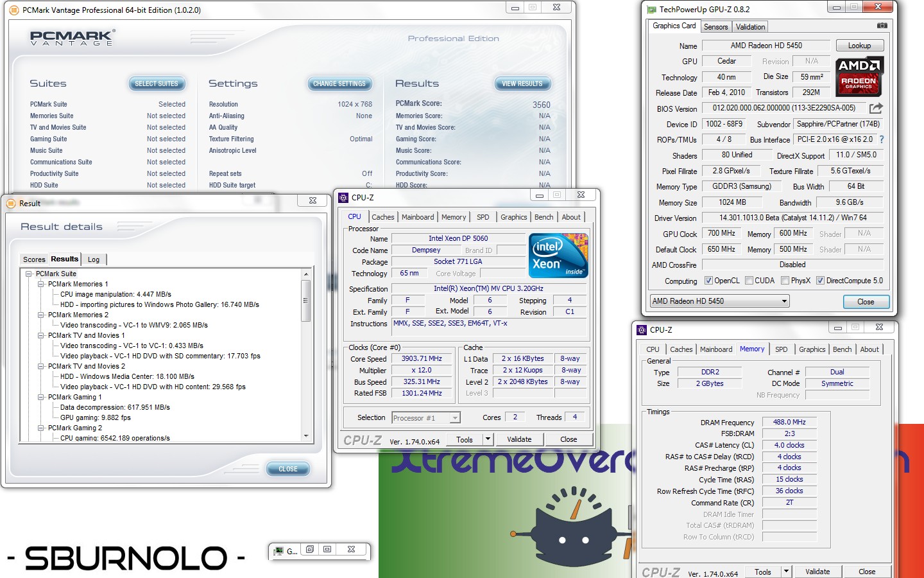Image resolution: width=924 pixels, height=578 pixels.
Task: Click restore icon in small G... window
Action: [310, 549]
